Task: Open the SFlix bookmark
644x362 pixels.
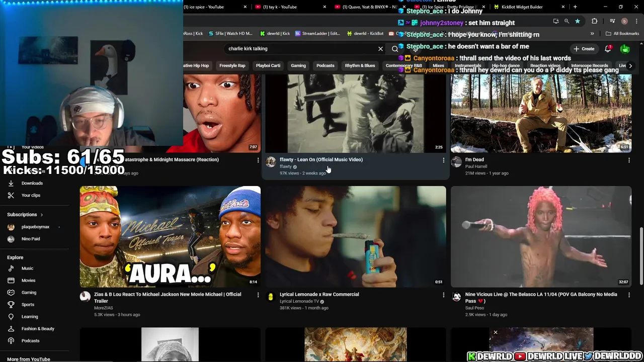Action: point(230,34)
